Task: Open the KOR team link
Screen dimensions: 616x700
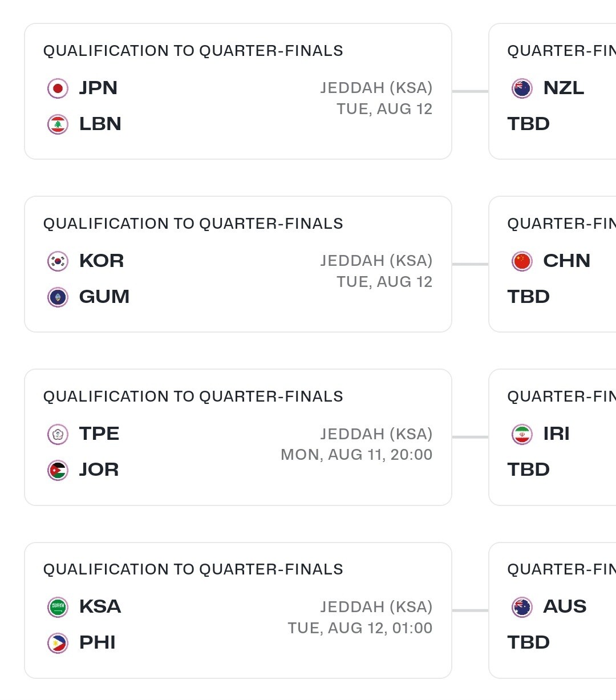Action: click(102, 261)
